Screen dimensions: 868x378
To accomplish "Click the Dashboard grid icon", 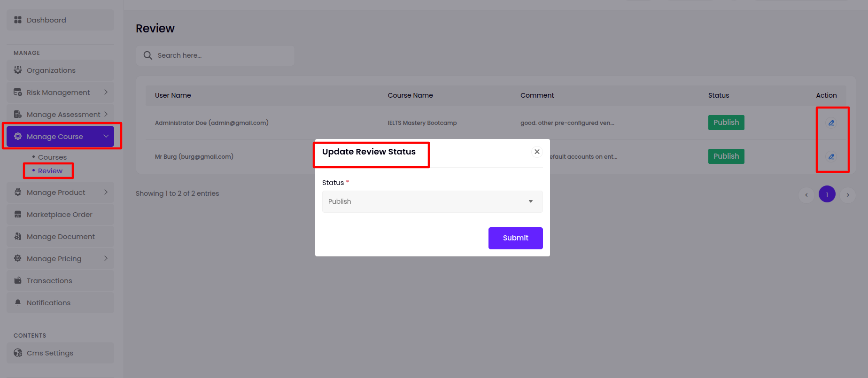I will tap(18, 20).
